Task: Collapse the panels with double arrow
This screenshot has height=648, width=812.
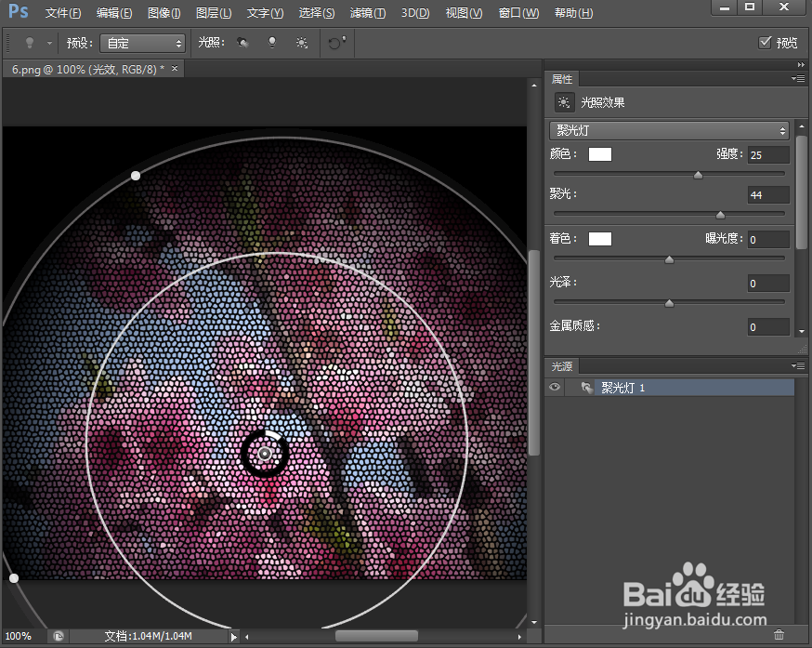Action: pos(801,65)
